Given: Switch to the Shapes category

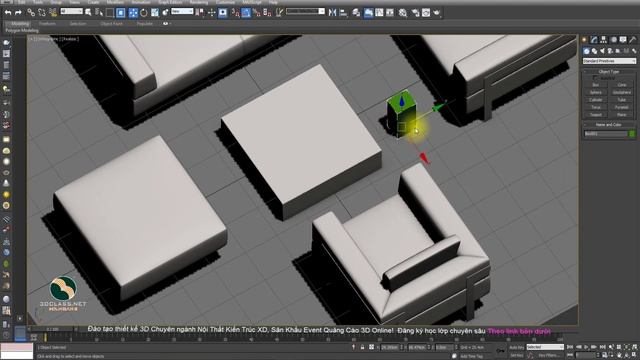Looking at the screenshot, I should click(x=594, y=51).
